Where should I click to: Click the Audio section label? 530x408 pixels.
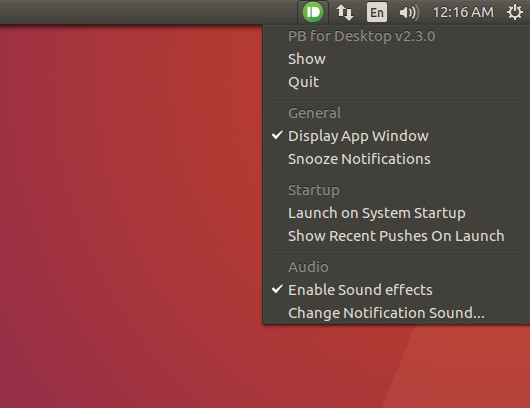[308, 267]
